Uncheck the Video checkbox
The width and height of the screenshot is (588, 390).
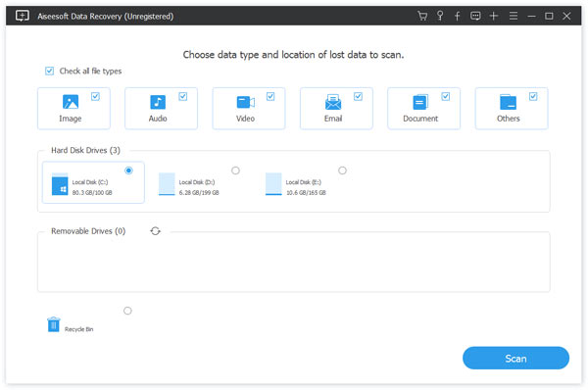[x=270, y=96]
